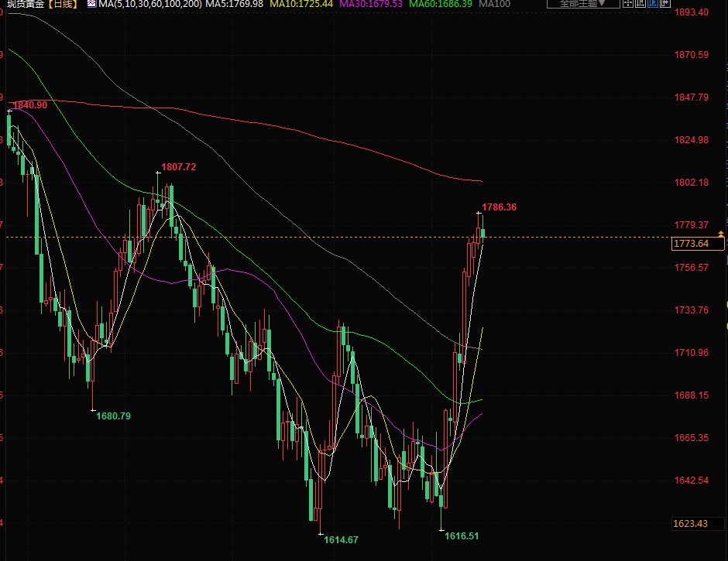Click the MA(5,10,30,60,100,200) parameter label
Screen dimensions: 728x561
point(150,5)
